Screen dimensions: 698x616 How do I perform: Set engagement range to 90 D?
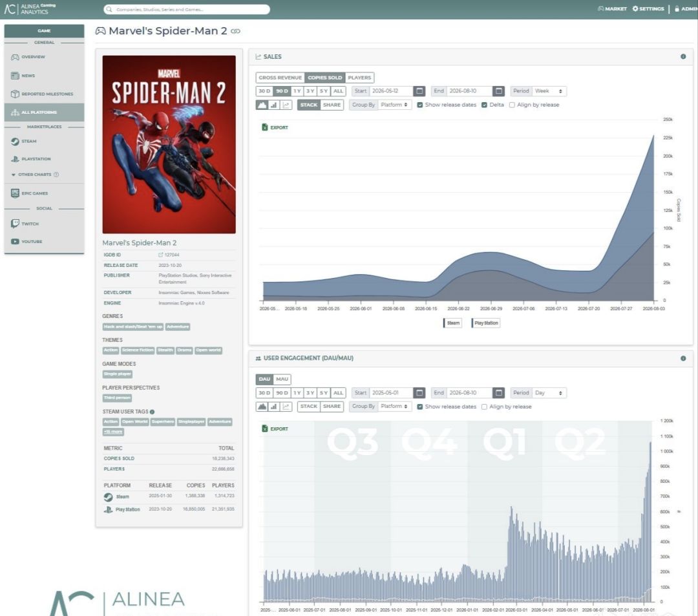pyautogui.click(x=282, y=393)
